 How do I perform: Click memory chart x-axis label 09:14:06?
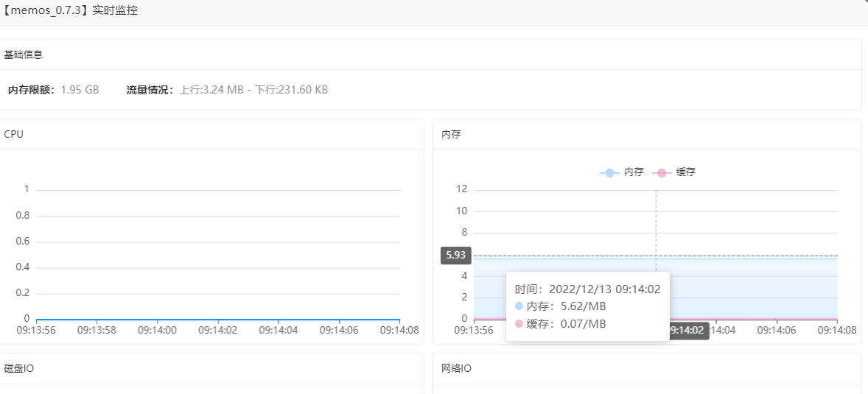[777, 331]
